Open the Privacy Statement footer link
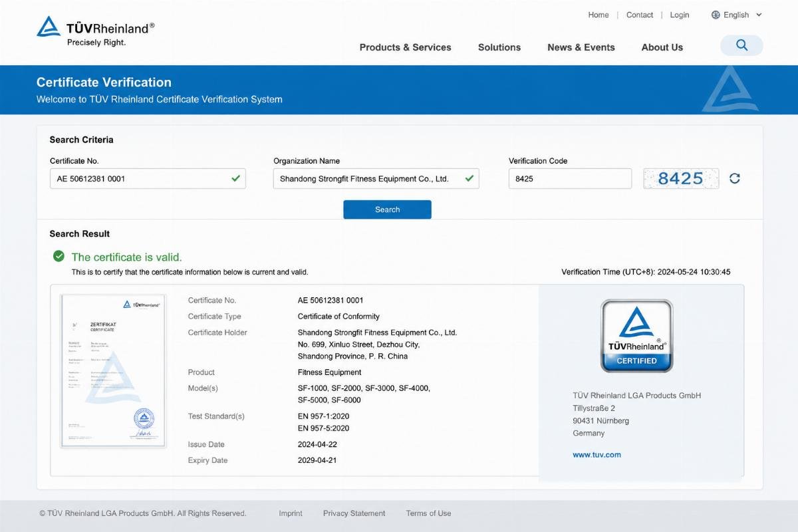798x532 pixels. 354,513
